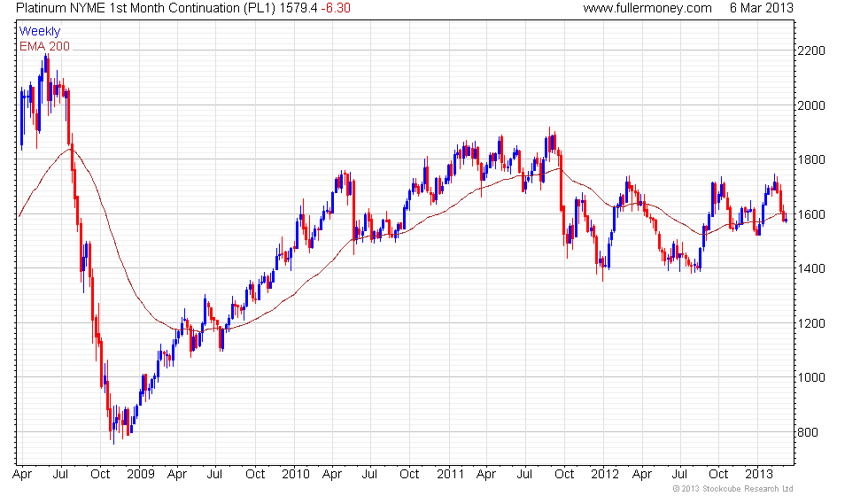Click the 2010 year label on time axis
Image resolution: width=868 pixels, height=496 pixels.
coord(296,475)
